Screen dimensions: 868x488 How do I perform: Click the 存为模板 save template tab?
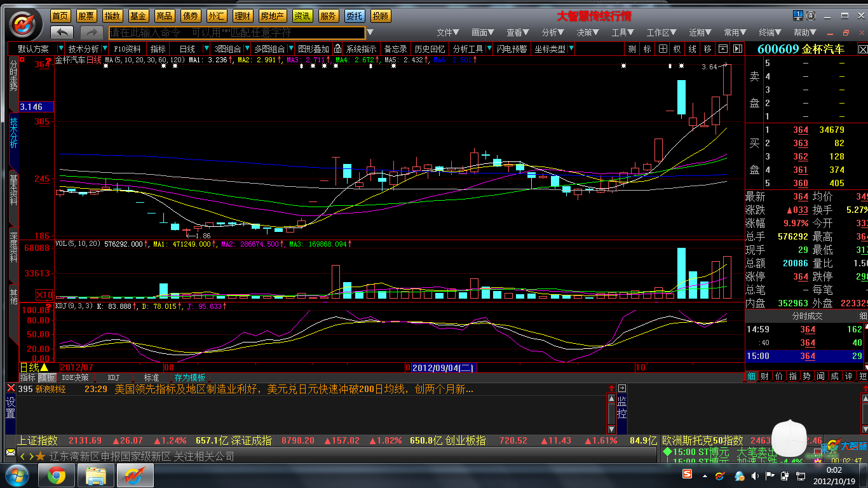[x=189, y=377]
